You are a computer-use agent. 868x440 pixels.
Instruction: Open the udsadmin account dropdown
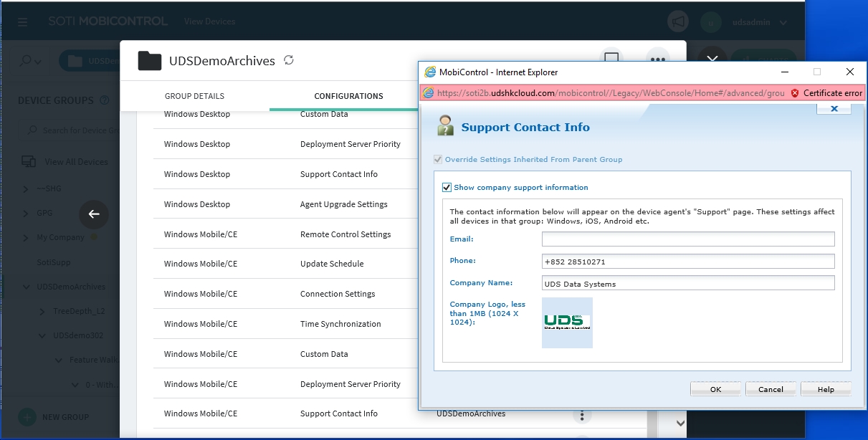pyautogui.click(x=782, y=22)
